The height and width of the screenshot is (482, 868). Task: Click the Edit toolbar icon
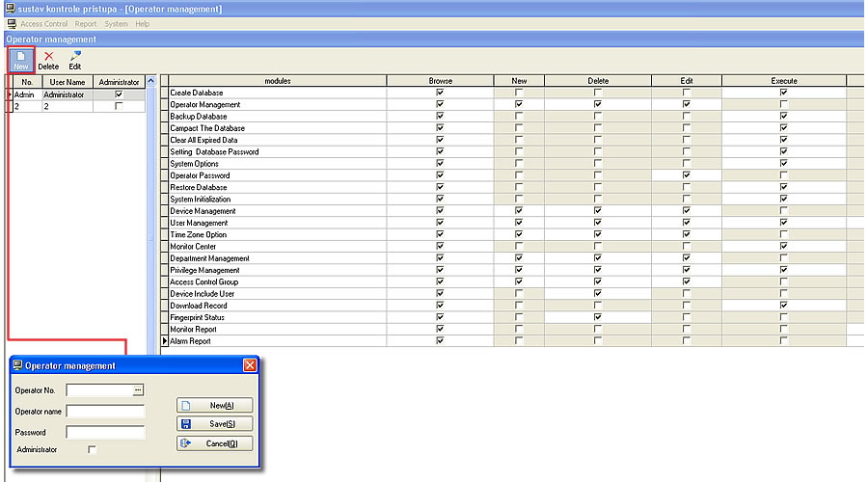(x=74, y=61)
